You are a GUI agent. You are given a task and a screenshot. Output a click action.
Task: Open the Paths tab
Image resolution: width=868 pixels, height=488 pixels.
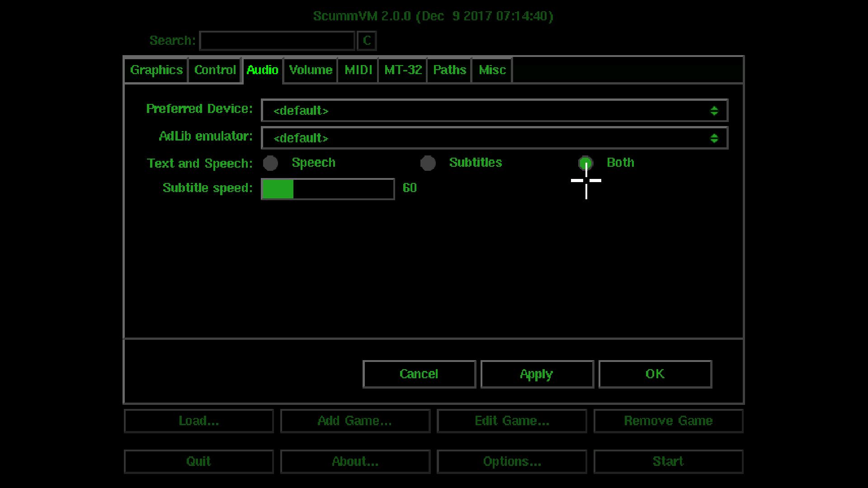click(x=449, y=70)
